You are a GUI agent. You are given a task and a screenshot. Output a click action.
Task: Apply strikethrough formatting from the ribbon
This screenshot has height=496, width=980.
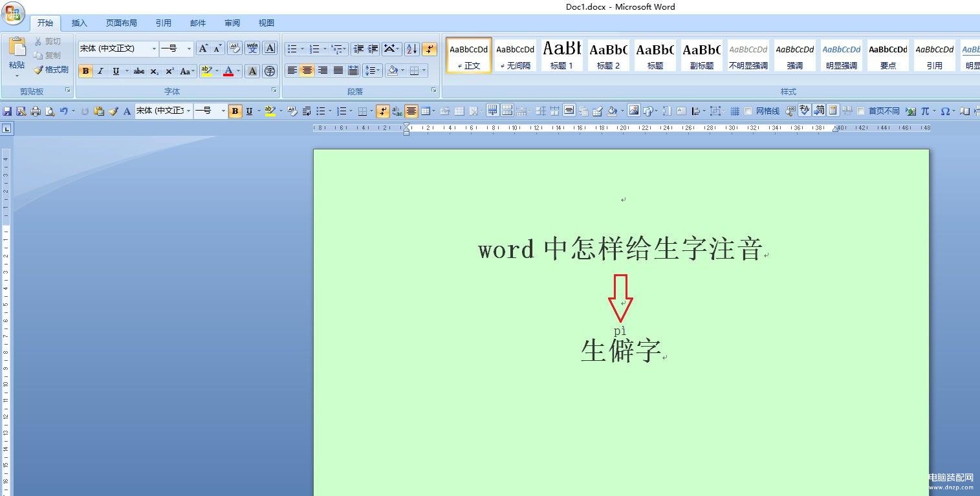[x=138, y=71]
